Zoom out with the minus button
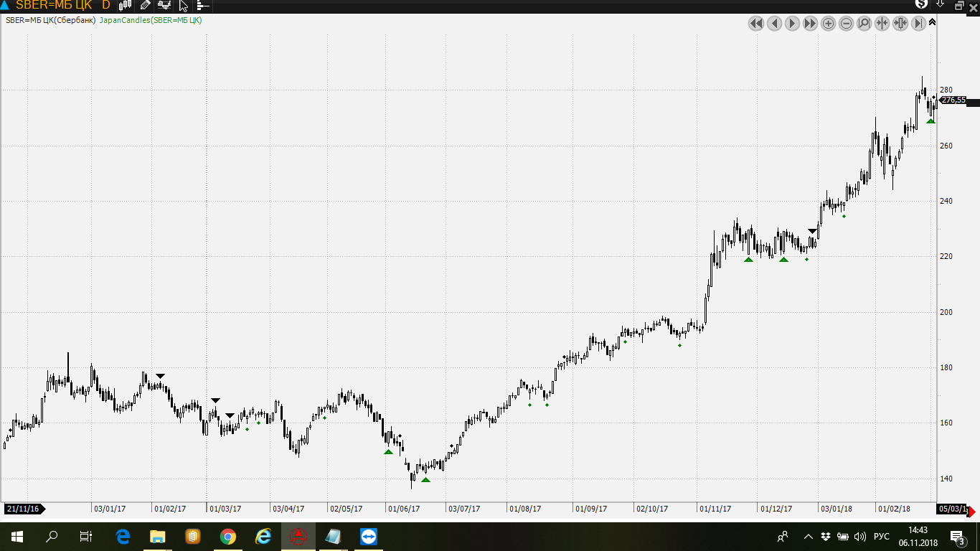This screenshot has width=980, height=551. [846, 24]
